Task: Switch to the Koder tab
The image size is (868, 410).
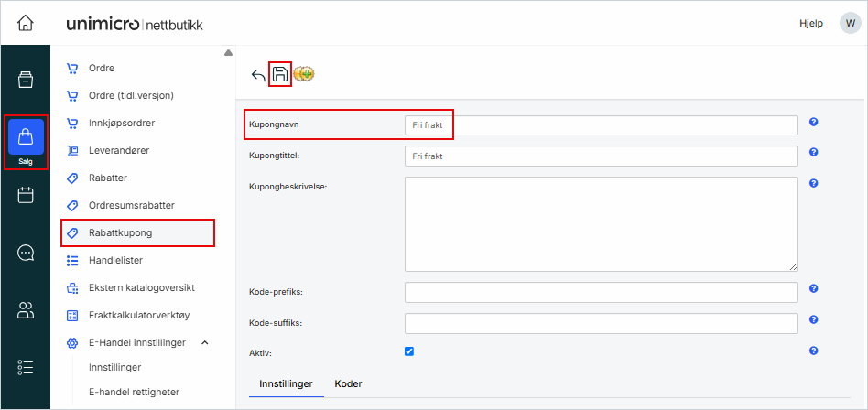Action: [348, 383]
